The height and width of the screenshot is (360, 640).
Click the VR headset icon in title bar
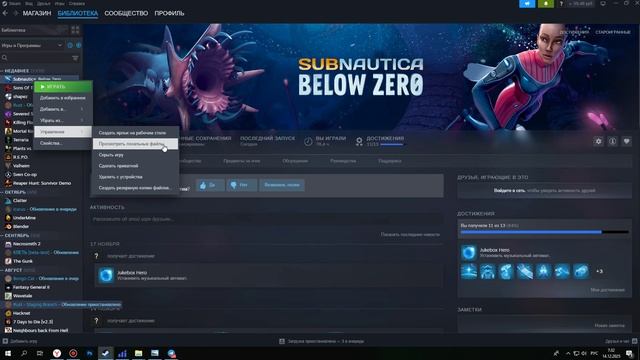pos(602,4)
